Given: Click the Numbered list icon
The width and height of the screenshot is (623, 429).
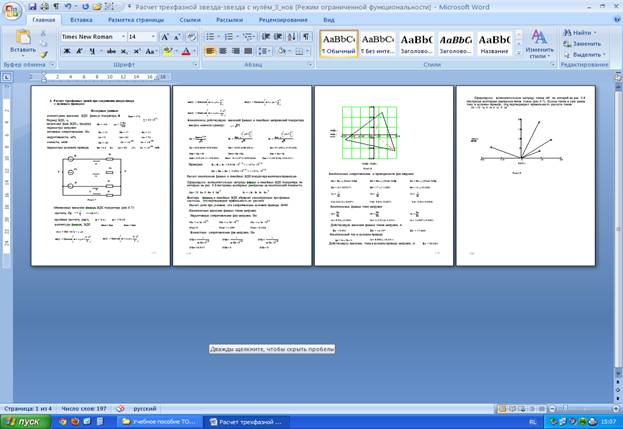Looking at the screenshot, I should coord(228,37).
